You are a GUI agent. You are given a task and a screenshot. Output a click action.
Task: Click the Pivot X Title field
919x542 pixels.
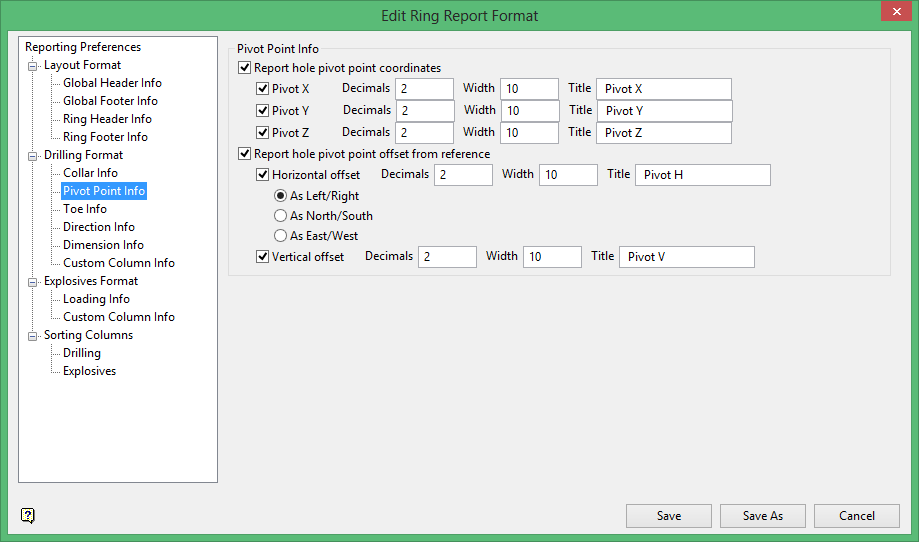tap(664, 89)
